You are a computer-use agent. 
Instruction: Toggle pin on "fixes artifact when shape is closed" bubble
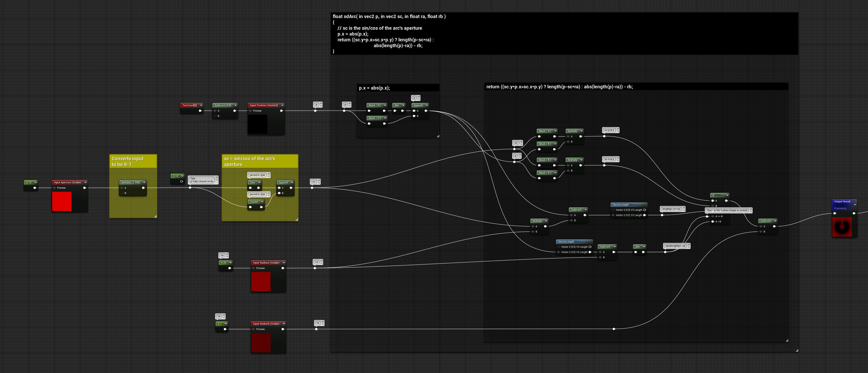tap(751, 209)
